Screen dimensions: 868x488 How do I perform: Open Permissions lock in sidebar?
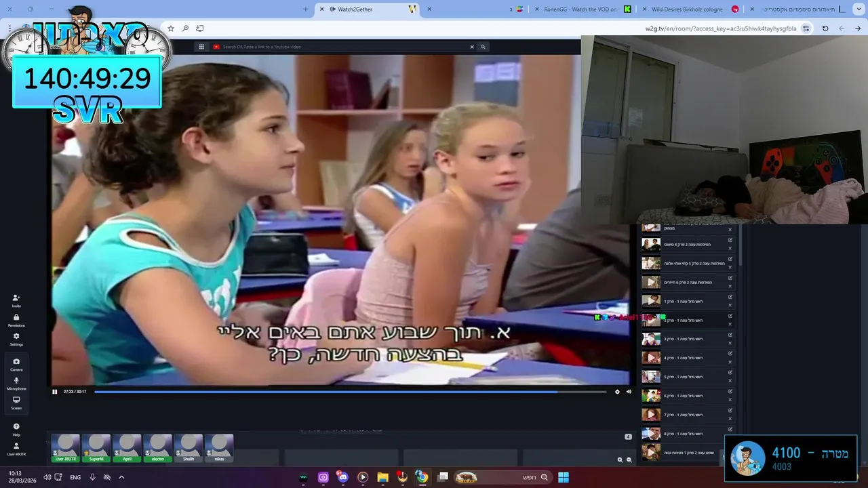coord(16,320)
